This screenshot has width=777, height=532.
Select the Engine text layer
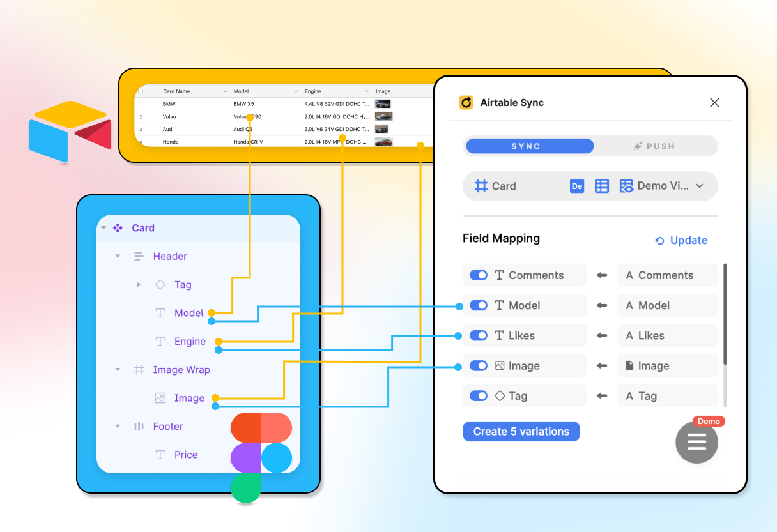[x=190, y=341]
